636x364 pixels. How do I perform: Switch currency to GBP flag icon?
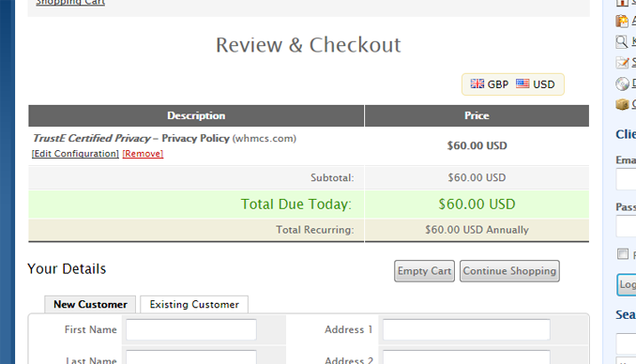point(477,83)
